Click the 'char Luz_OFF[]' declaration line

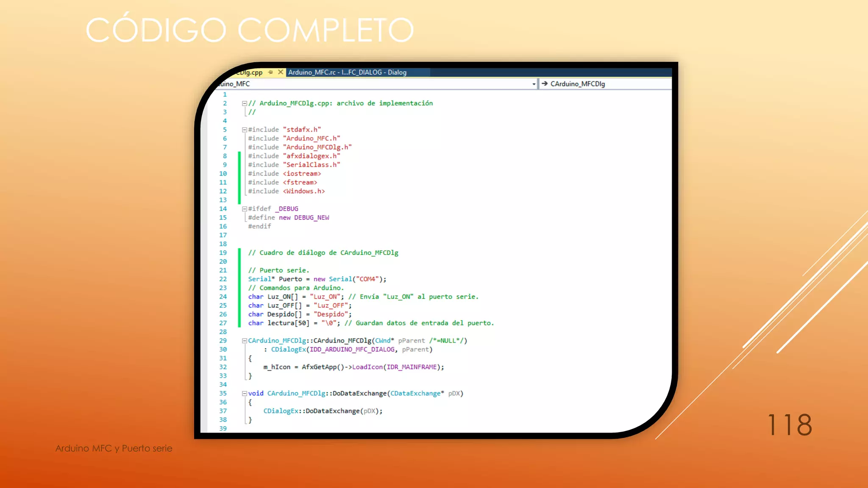coord(300,305)
